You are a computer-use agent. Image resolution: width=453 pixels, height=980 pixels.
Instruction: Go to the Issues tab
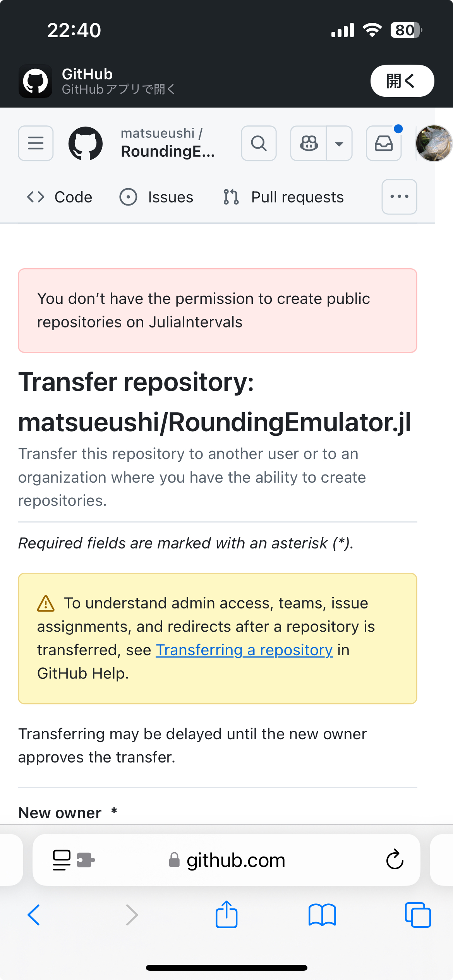point(156,197)
